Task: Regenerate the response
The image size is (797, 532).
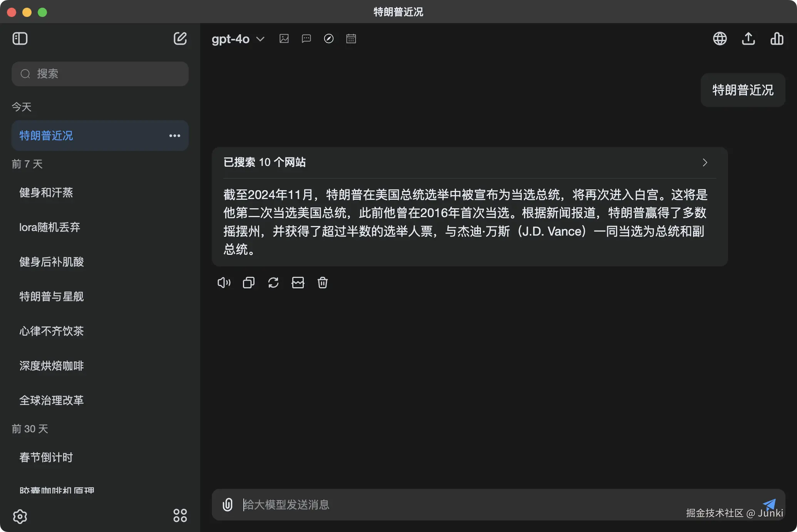Action: 273,283
